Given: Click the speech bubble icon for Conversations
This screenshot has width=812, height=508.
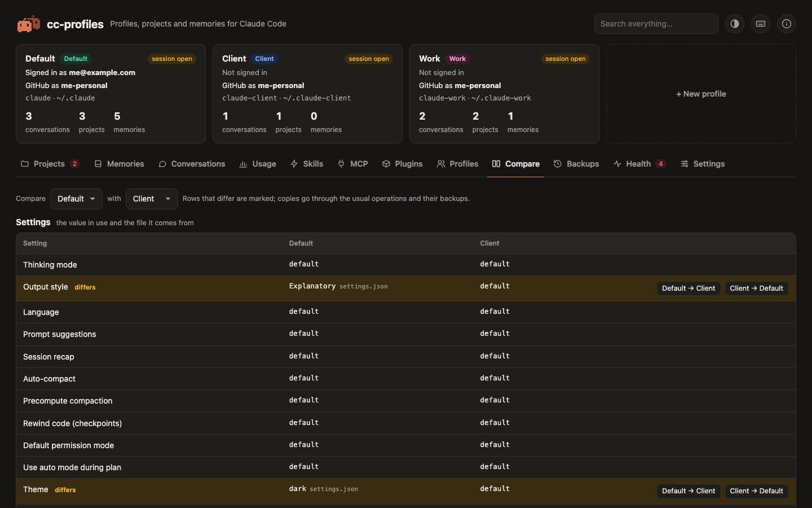Looking at the screenshot, I should point(162,164).
